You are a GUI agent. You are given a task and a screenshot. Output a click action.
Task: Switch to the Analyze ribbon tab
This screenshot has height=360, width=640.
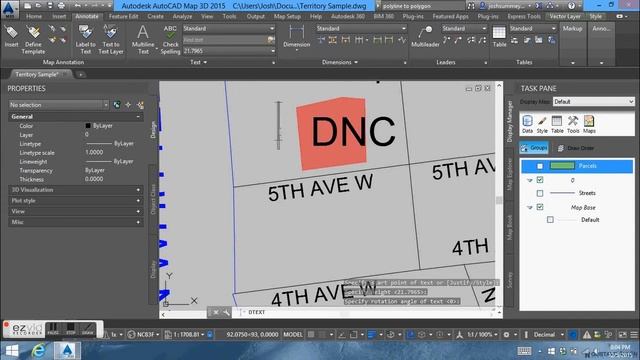coord(182,17)
